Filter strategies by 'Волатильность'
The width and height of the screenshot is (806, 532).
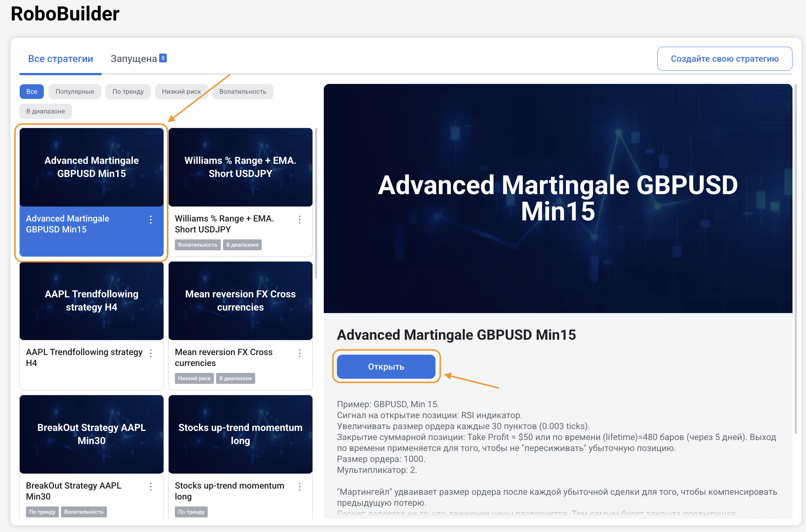point(243,92)
